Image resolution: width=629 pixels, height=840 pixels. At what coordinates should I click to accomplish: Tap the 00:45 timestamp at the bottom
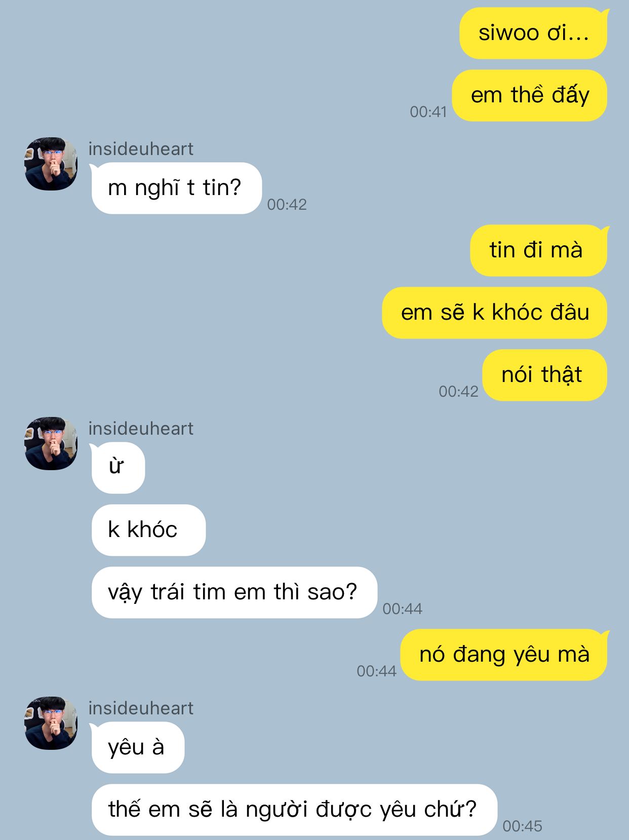click(x=522, y=826)
